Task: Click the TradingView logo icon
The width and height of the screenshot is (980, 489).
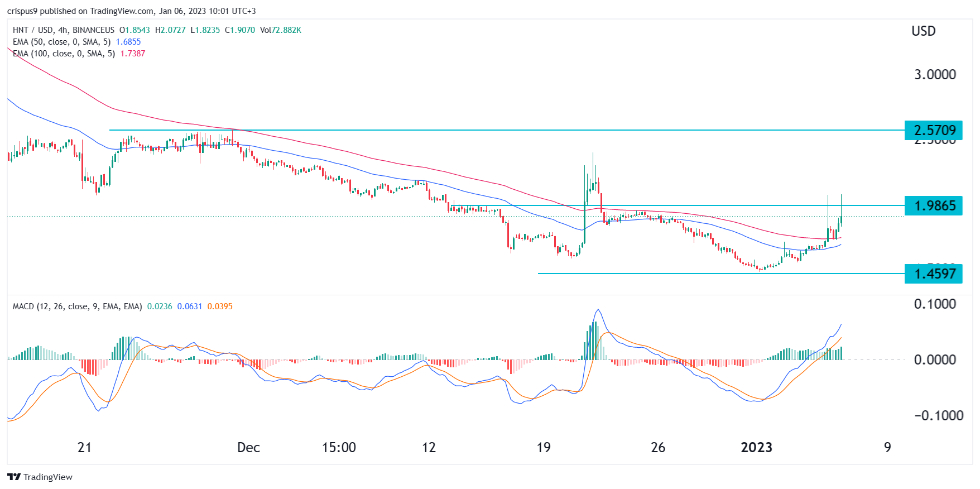Action: (x=14, y=477)
